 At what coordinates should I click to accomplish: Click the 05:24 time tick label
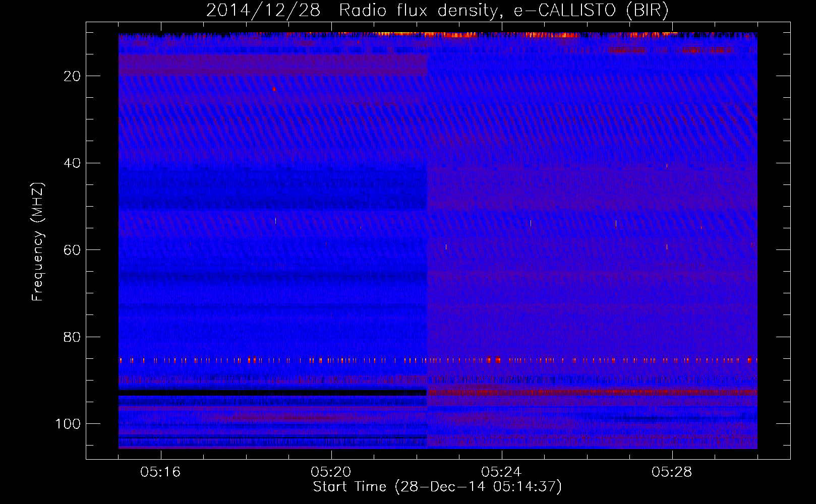pyautogui.click(x=501, y=472)
